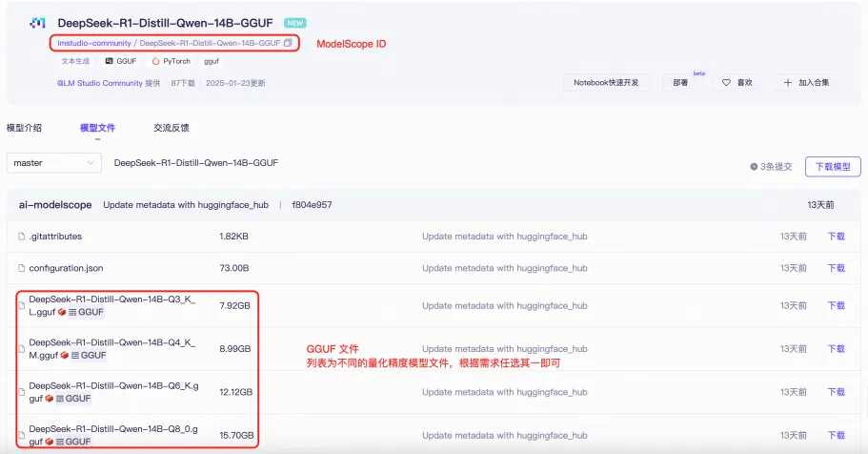Download the Q4_K_M.gguf file

[x=836, y=349]
